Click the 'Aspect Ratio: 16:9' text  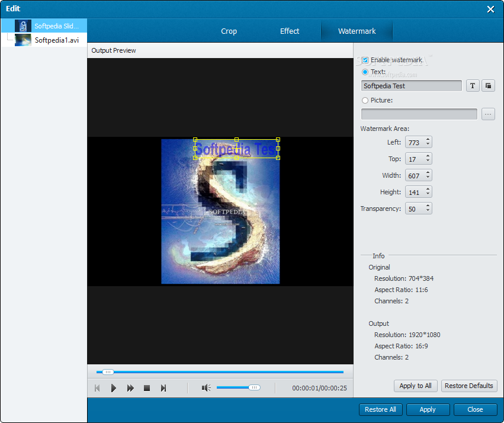click(x=401, y=346)
